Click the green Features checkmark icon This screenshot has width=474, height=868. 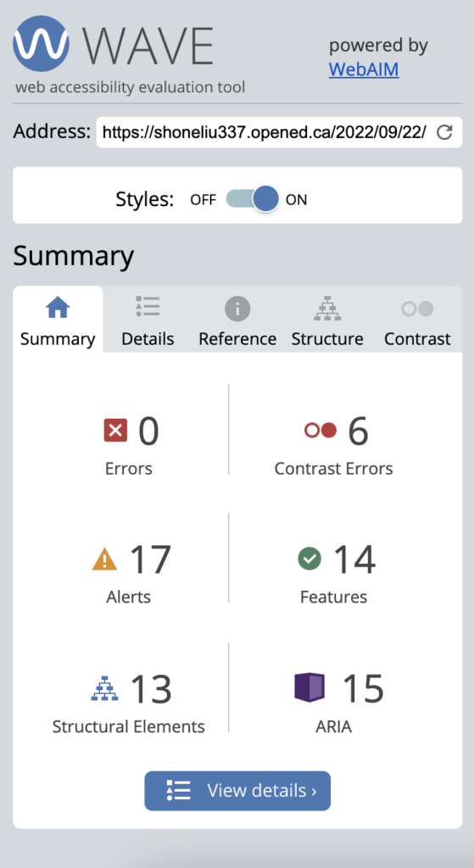pos(309,559)
